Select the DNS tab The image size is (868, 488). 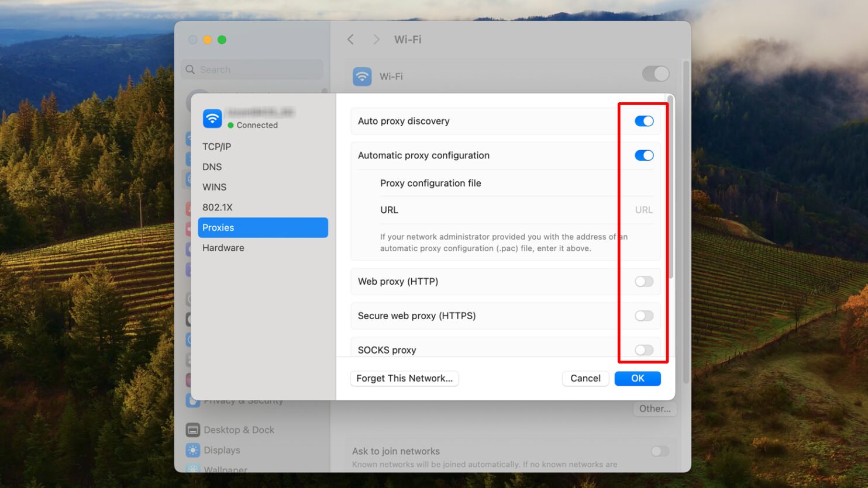pos(212,167)
